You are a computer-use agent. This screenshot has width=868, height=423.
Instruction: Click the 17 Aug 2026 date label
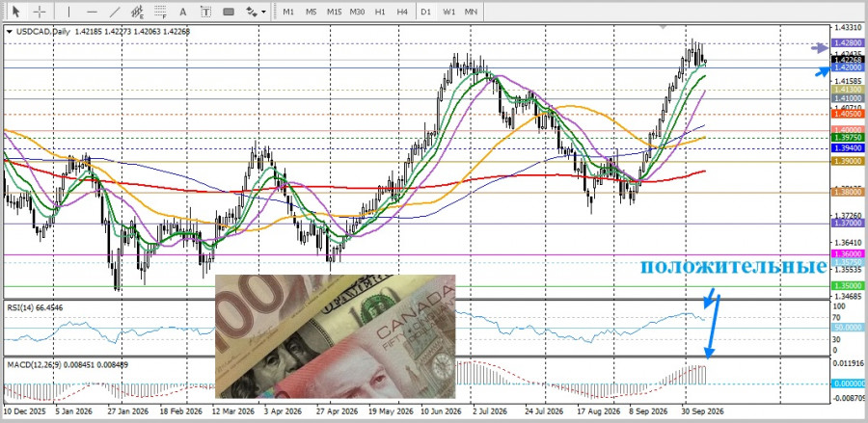coord(598,412)
